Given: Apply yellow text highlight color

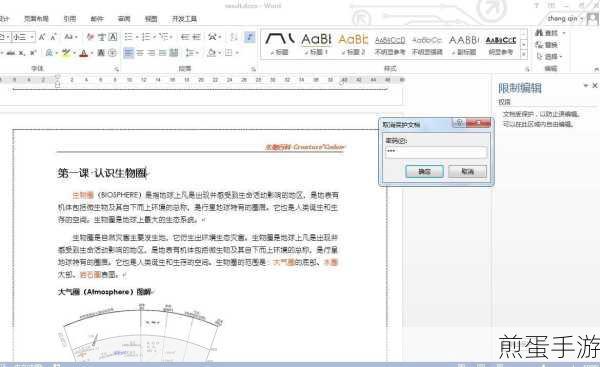Looking at the screenshot, I should 66,53.
